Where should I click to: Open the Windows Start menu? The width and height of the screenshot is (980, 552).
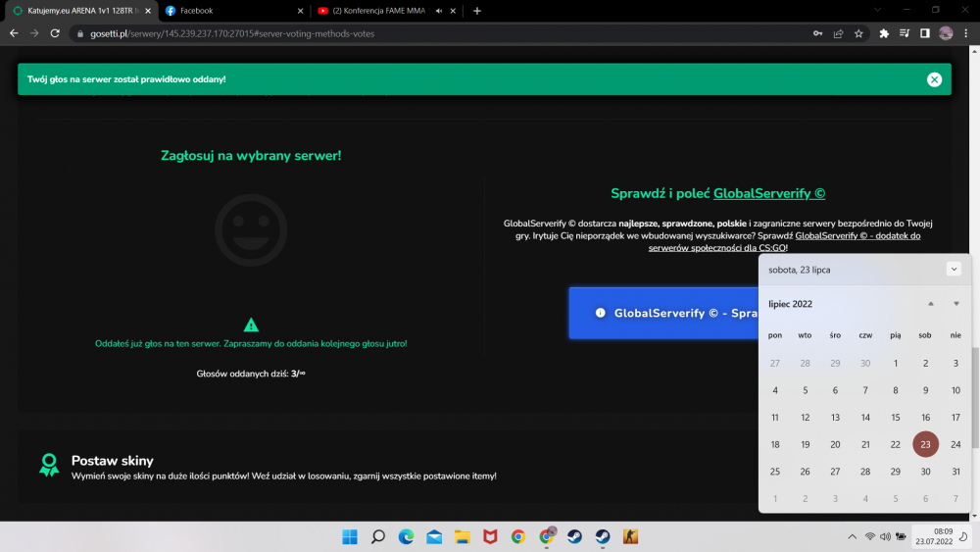click(x=350, y=537)
